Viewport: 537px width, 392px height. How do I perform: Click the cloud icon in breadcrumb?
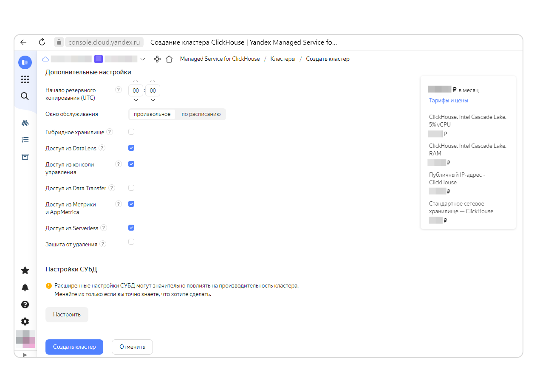[45, 59]
